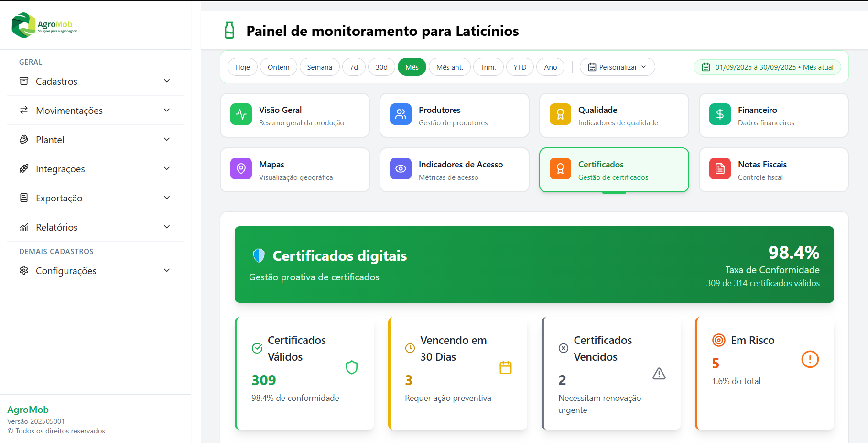Switch period filter to Semana
The height and width of the screenshot is (443, 868).
(319, 67)
